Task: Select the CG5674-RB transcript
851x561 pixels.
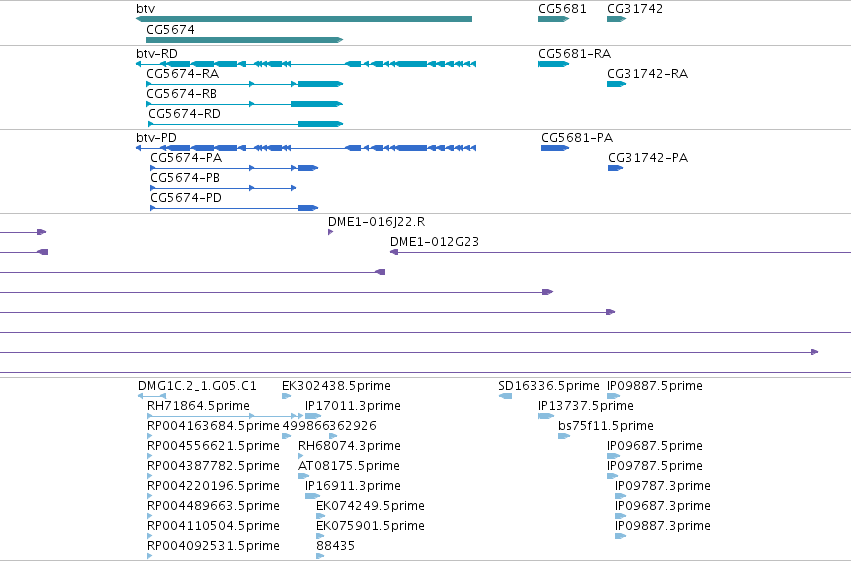Action: [245, 104]
